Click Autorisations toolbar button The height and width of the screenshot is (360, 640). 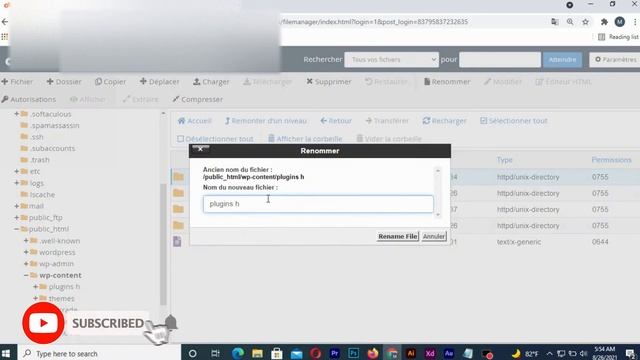[x=29, y=99]
